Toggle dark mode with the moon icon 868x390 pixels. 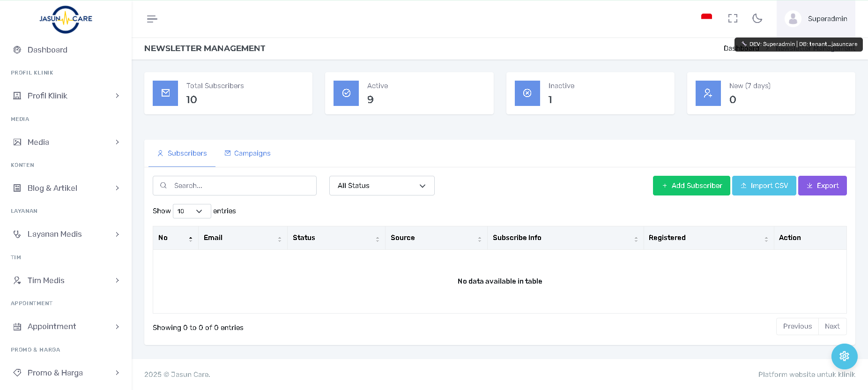tap(757, 18)
